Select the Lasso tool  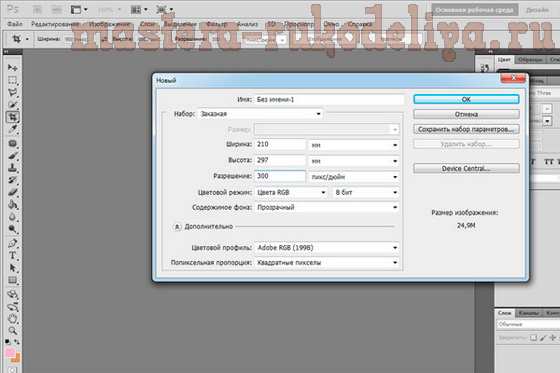12,92
